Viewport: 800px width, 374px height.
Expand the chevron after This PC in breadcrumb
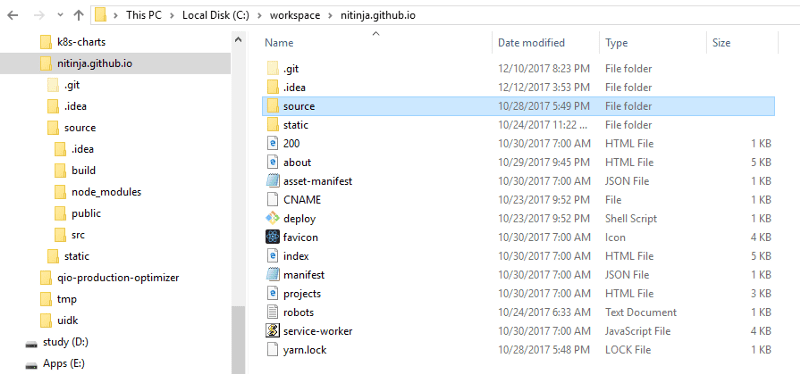(171, 15)
